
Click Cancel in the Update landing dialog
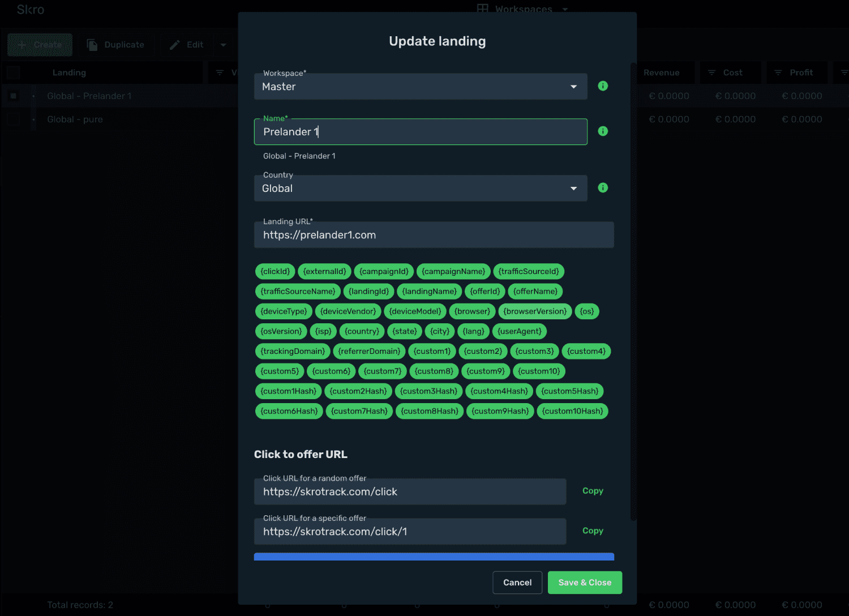(x=517, y=583)
